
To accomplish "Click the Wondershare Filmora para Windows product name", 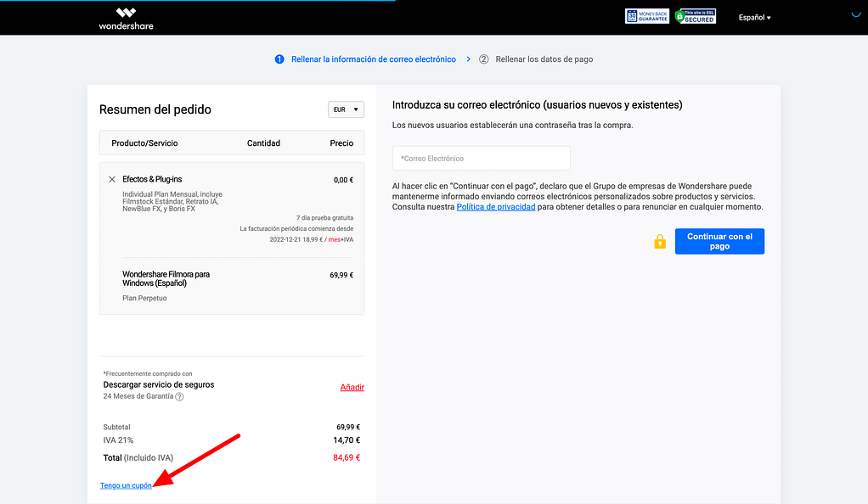I will click(x=166, y=279).
